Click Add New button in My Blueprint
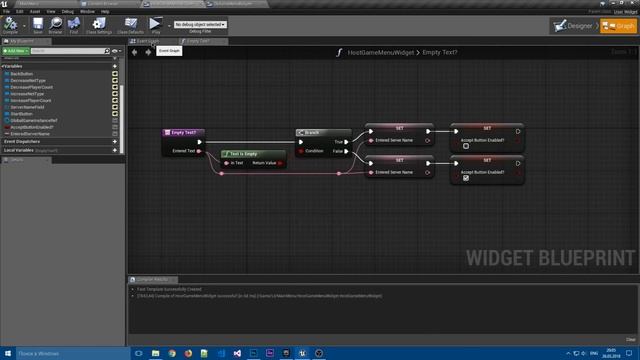The image size is (640, 360). pos(16,51)
